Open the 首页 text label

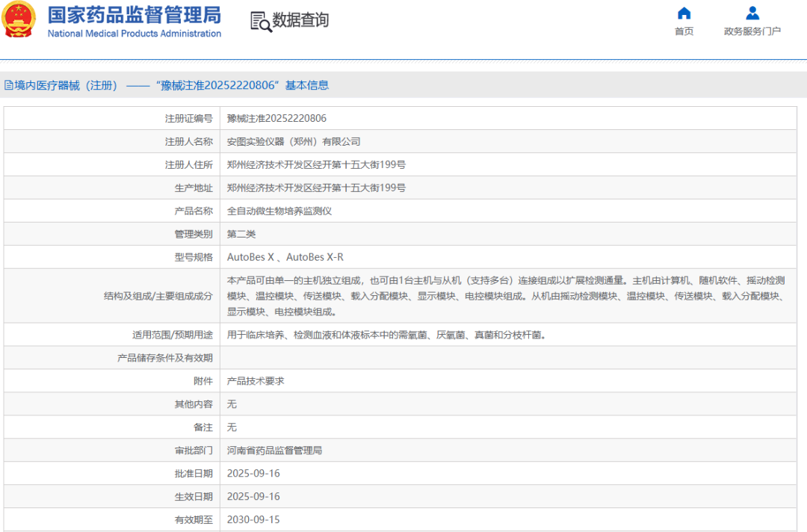(684, 31)
